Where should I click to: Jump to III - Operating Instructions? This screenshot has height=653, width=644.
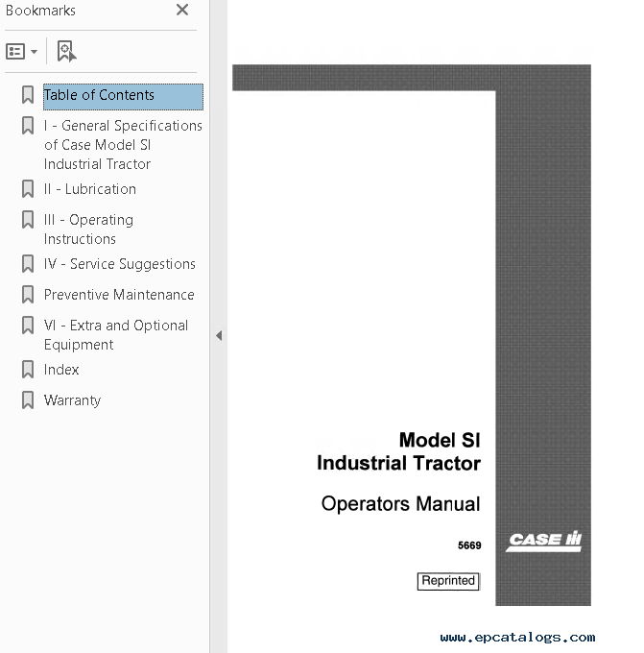(88, 230)
